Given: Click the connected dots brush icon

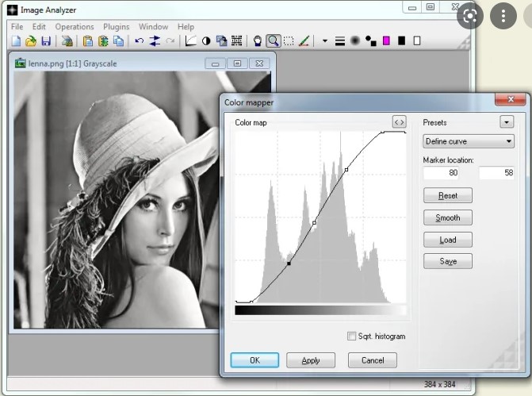Looking at the screenshot, I should pyautogui.click(x=371, y=41).
